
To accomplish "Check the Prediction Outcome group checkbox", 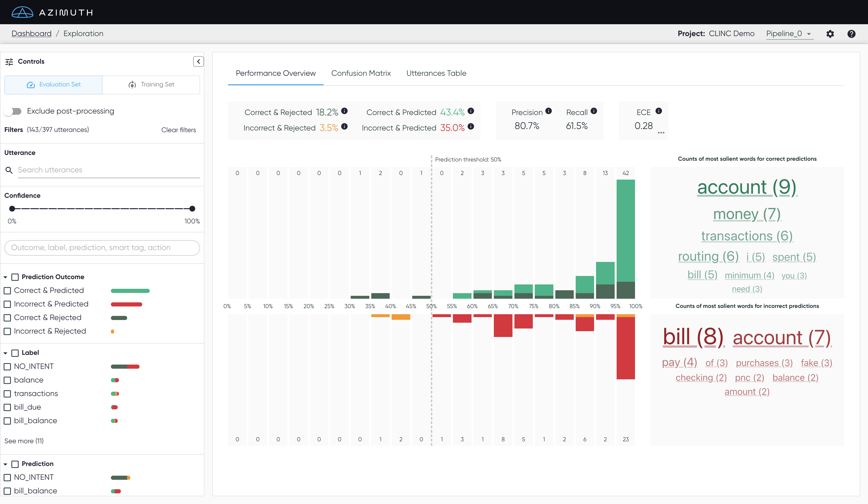I will [x=15, y=277].
